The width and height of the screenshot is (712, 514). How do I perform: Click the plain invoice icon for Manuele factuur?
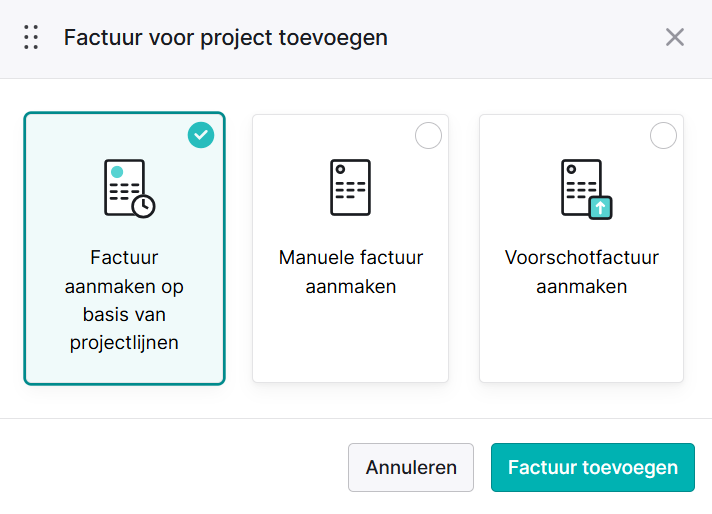click(350, 187)
